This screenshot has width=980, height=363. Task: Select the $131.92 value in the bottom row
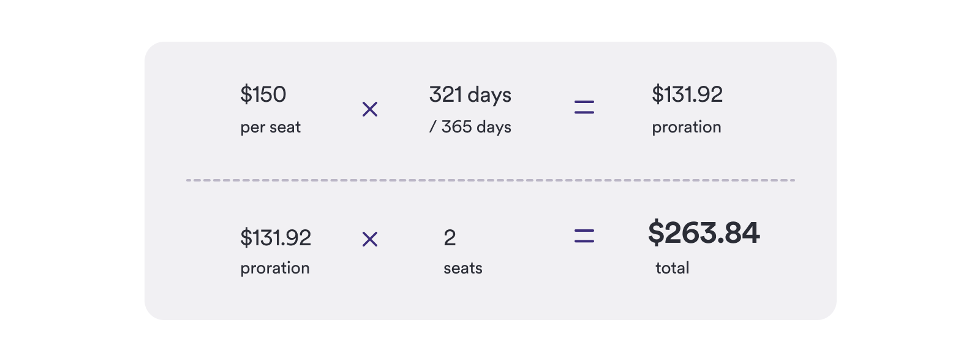(276, 238)
